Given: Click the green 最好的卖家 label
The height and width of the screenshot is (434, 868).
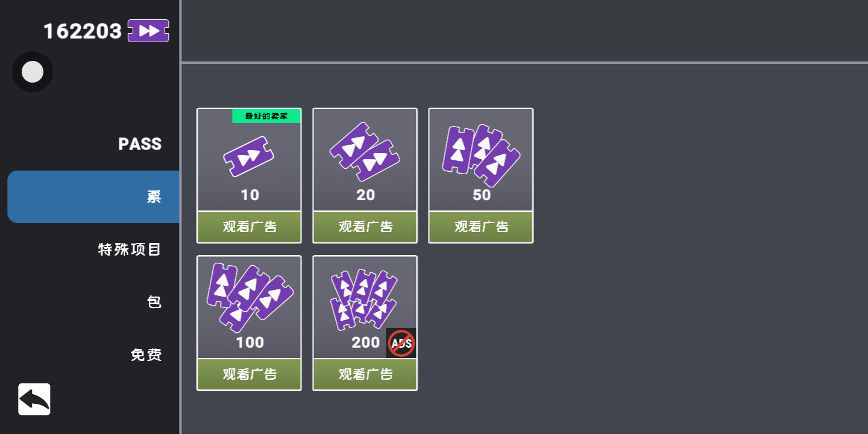Looking at the screenshot, I should click(x=266, y=116).
